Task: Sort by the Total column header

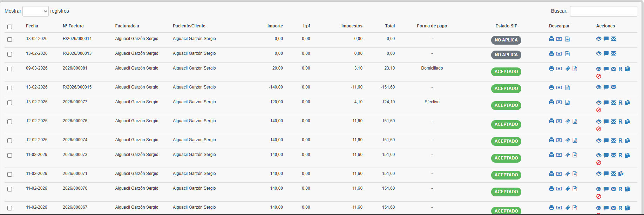Action: click(390, 26)
